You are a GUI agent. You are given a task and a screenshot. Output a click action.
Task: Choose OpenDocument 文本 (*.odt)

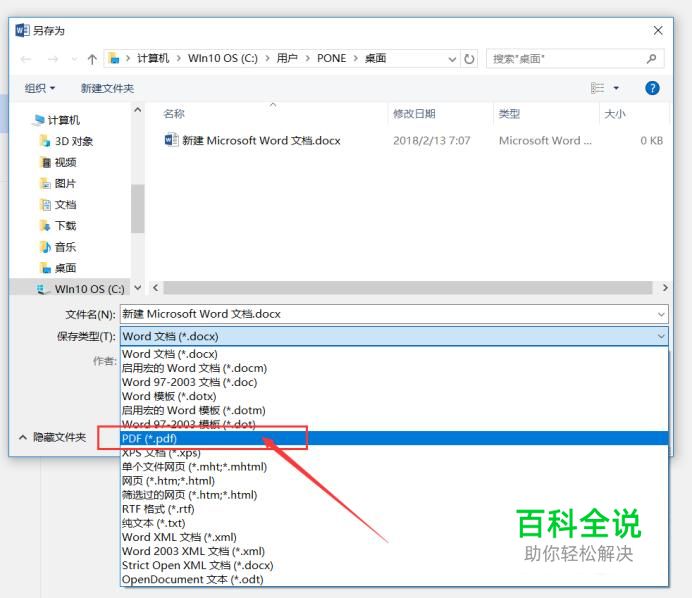coord(394,579)
